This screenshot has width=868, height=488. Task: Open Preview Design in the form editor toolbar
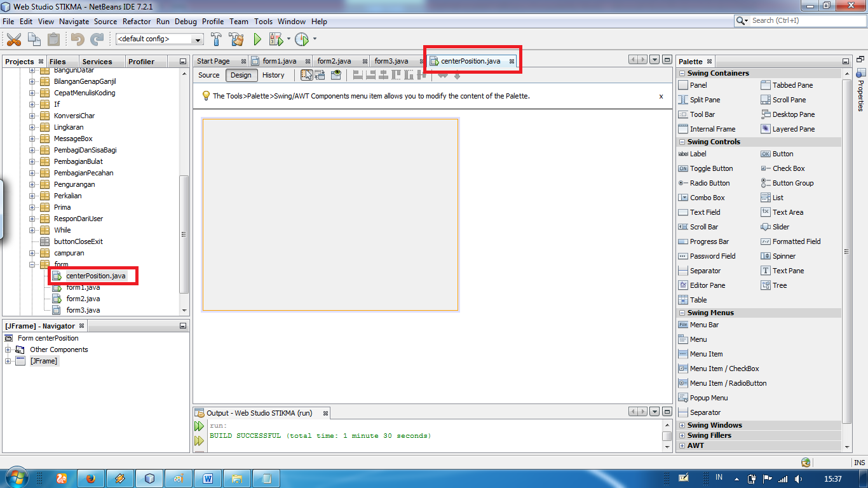336,75
